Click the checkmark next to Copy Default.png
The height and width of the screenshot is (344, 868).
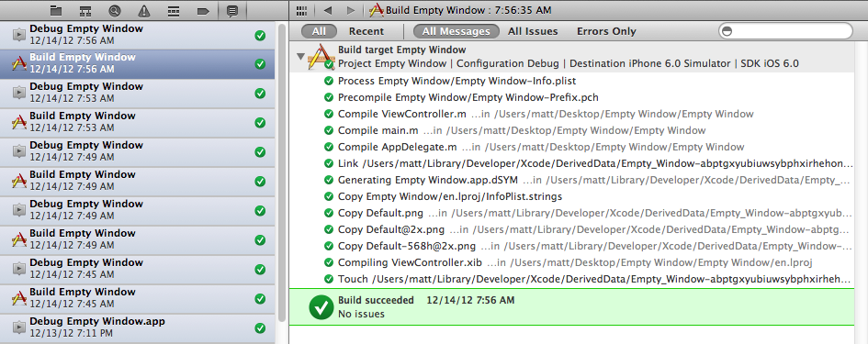(328, 213)
